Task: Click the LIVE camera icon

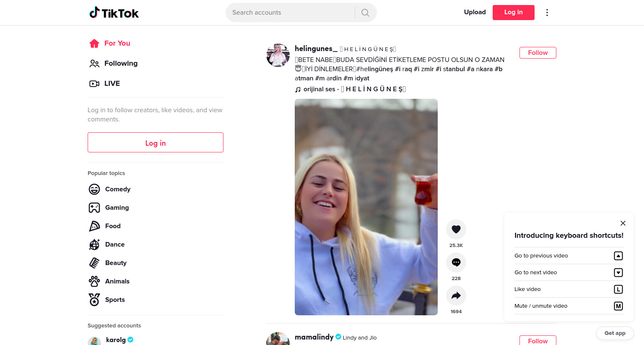Action: [94, 83]
